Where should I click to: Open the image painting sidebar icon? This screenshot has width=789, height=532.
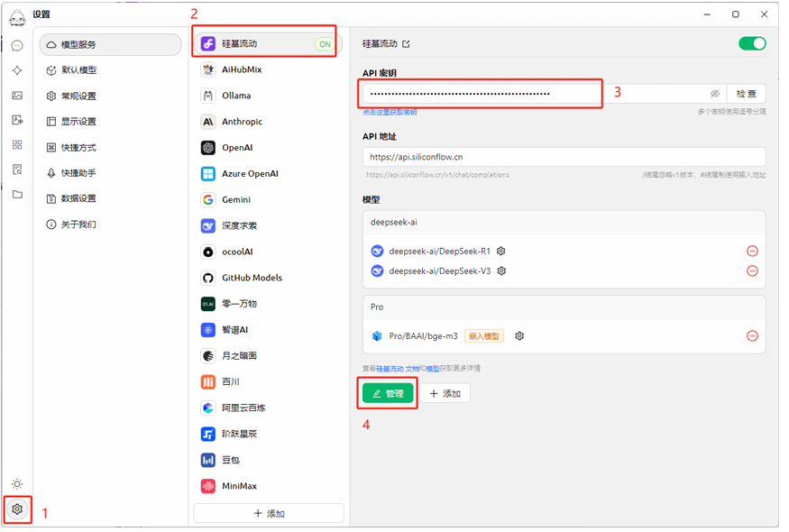(x=17, y=95)
